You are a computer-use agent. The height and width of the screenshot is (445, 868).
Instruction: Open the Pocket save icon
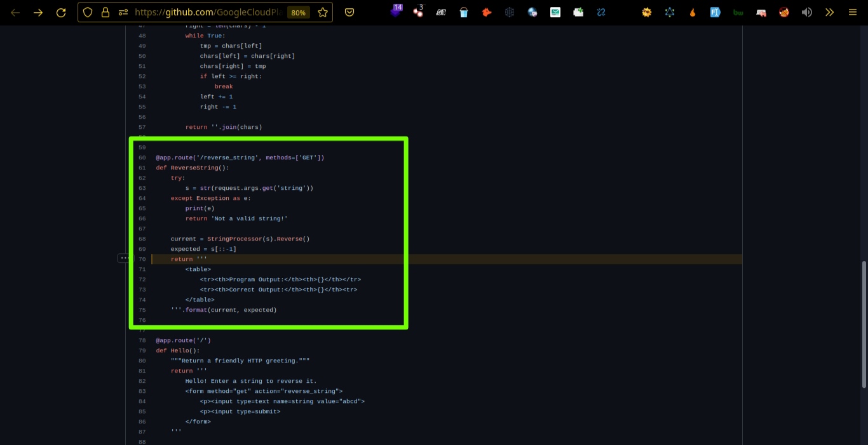pos(349,12)
